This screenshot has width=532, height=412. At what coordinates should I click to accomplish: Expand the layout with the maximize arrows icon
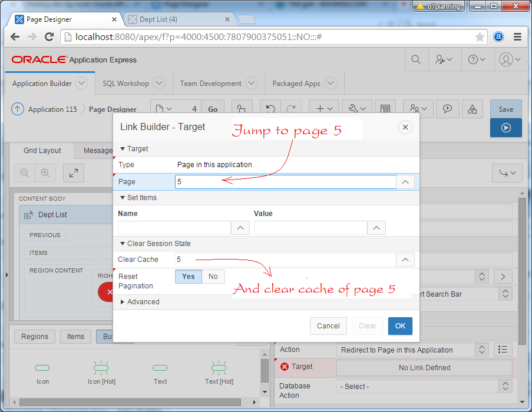(x=74, y=173)
